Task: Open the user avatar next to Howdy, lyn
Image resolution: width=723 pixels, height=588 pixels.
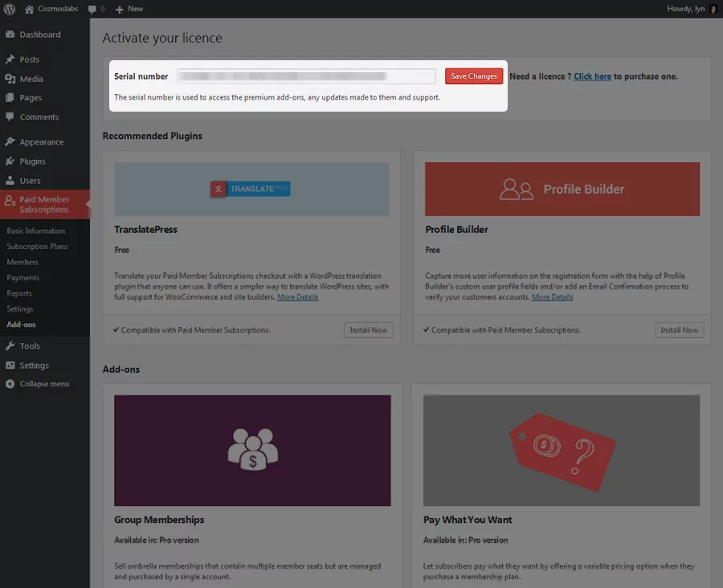Action: 713,9
